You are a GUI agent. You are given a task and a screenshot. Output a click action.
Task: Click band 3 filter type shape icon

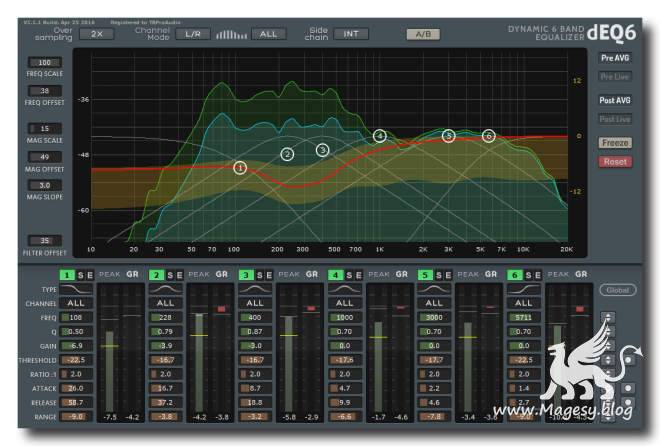[x=255, y=289]
